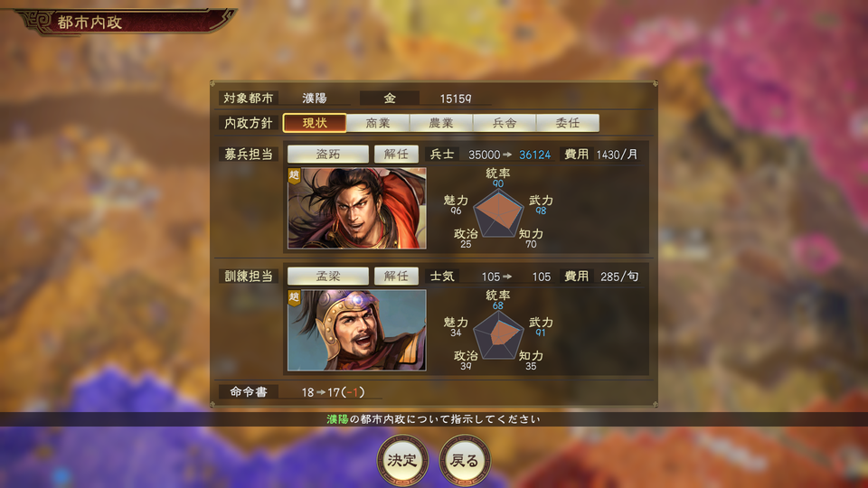Click the 盗跖 pentagon stats radar chart

498,213
